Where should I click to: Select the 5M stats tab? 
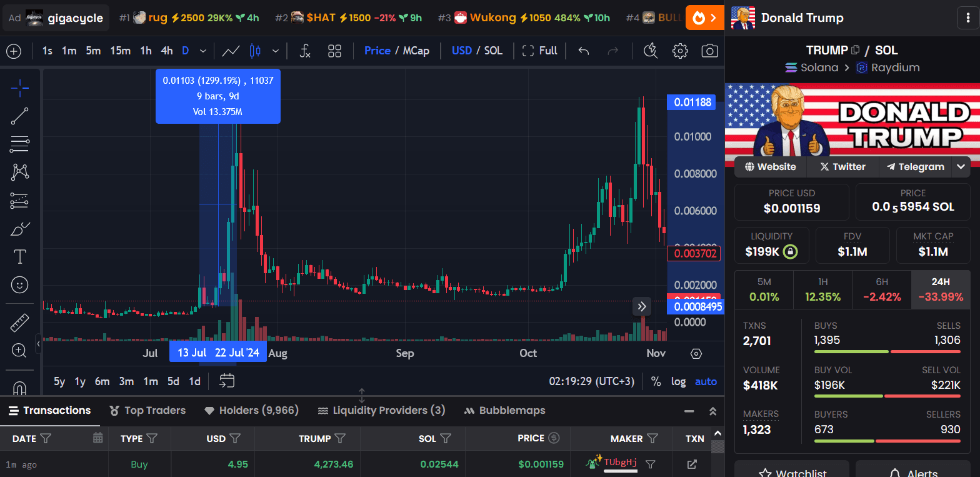point(764,289)
